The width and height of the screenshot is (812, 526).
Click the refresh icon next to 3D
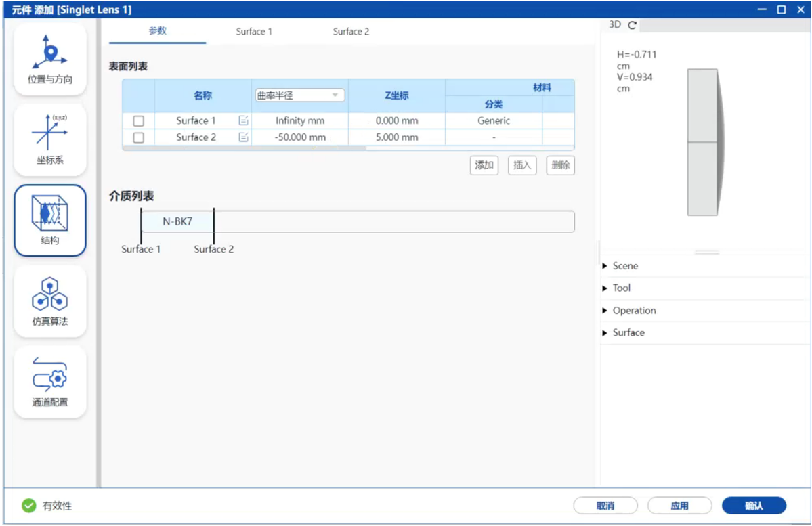click(632, 25)
